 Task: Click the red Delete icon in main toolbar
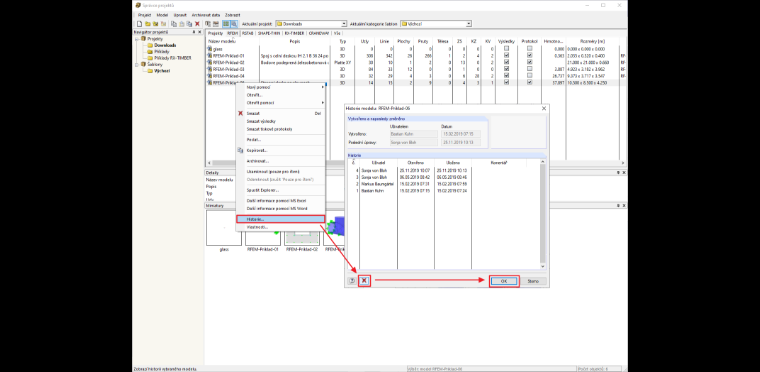(197, 24)
